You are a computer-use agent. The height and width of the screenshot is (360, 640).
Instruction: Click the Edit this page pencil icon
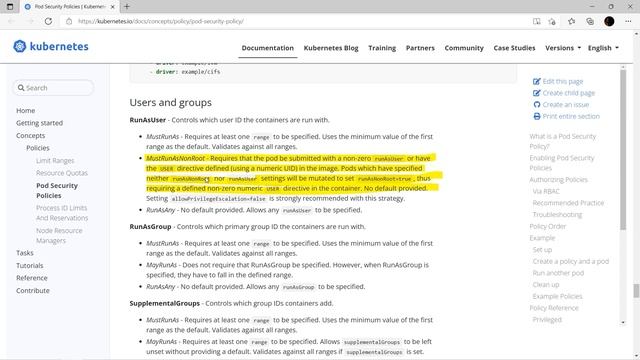[x=537, y=81]
